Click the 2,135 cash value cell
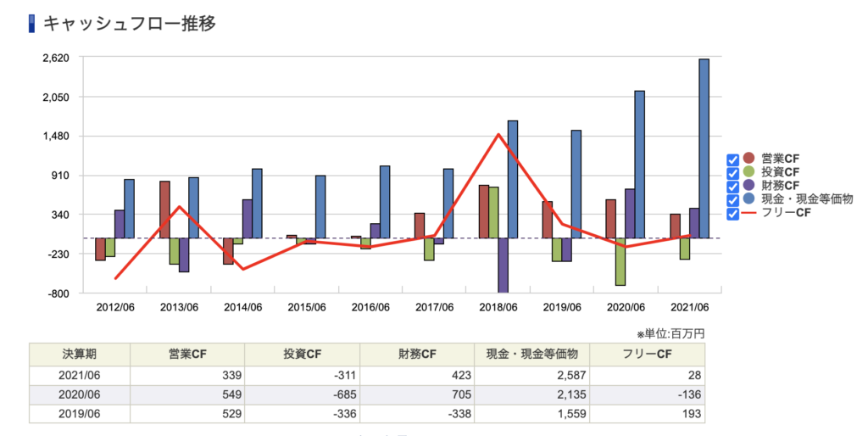 click(x=532, y=395)
